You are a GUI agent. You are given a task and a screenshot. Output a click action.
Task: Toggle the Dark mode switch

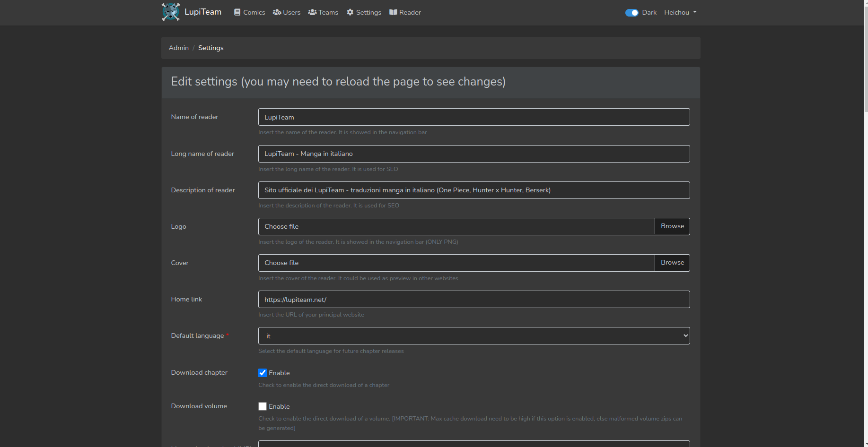click(632, 13)
